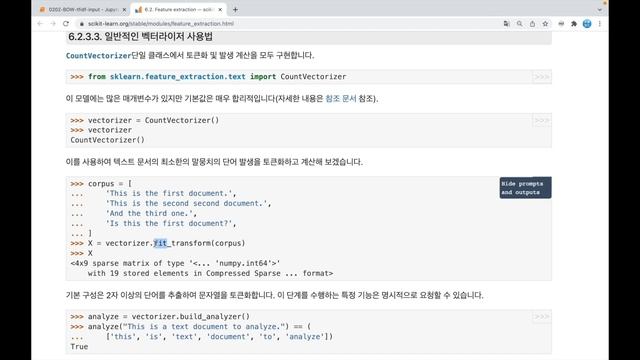
Task: Click the CountVectorizer() output line
Action: [x=107, y=140]
